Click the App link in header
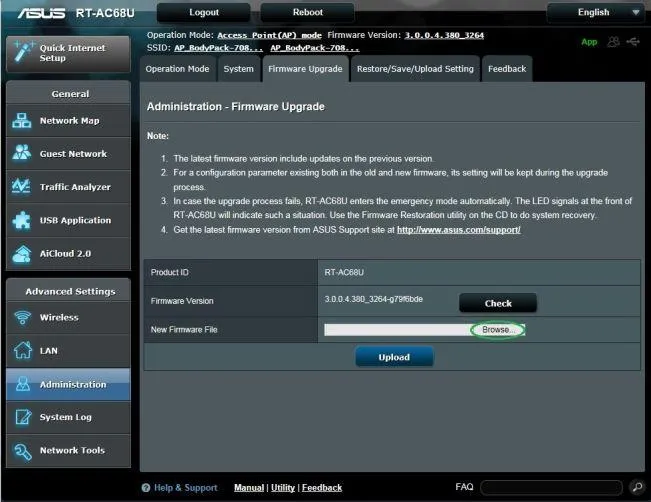This screenshot has height=502, width=651. (x=589, y=42)
